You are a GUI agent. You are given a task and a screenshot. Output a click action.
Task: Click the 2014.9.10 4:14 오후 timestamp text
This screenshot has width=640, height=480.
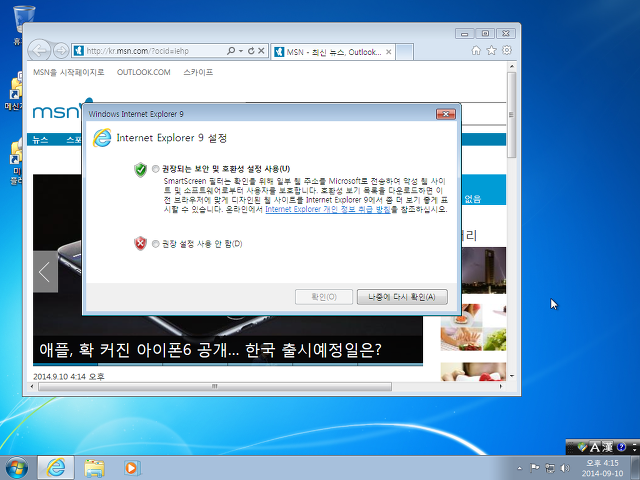[x=69, y=376]
